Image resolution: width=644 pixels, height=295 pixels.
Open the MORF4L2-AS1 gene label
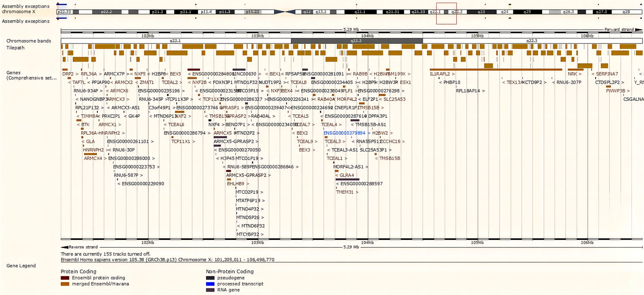(351, 167)
